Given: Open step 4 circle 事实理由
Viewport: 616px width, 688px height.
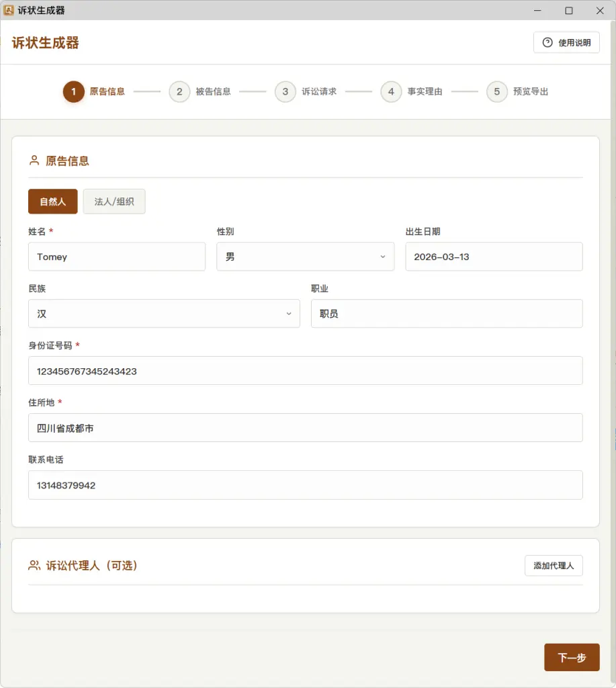Looking at the screenshot, I should pyautogui.click(x=391, y=91).
